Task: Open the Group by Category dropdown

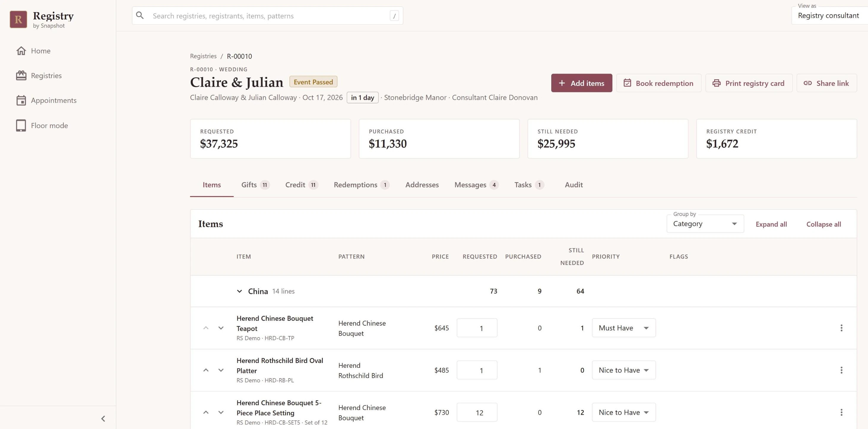Action: (x=705, y=224)
